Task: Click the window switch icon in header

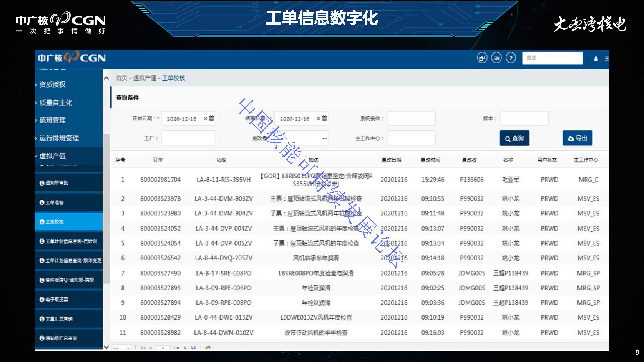Action: click(482, 58)
